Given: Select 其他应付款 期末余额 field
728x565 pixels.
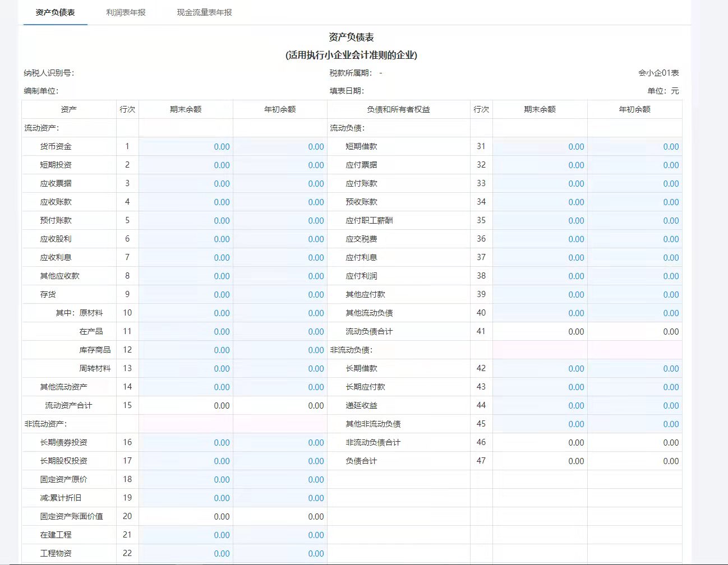Looking at the screenshot, I should tap(540, 295).
